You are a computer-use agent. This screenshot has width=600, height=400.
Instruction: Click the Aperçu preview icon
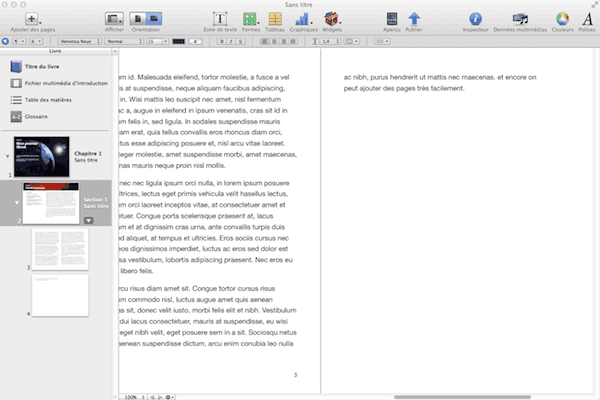[392, 19]
